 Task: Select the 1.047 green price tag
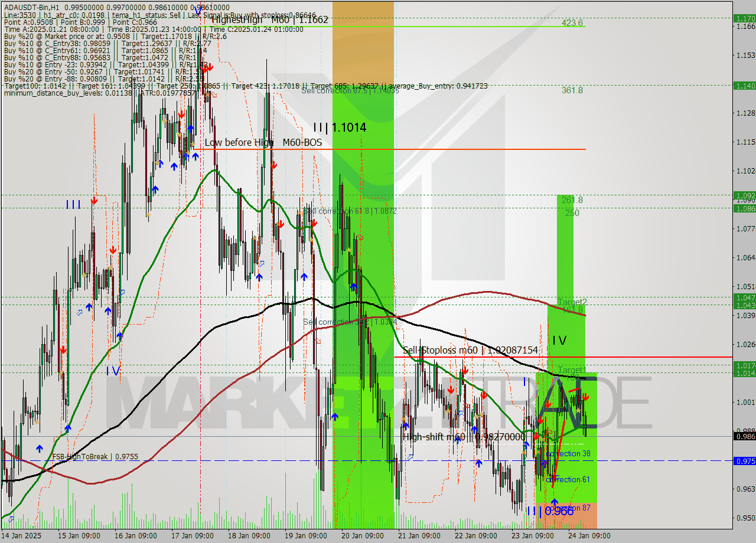744,297
